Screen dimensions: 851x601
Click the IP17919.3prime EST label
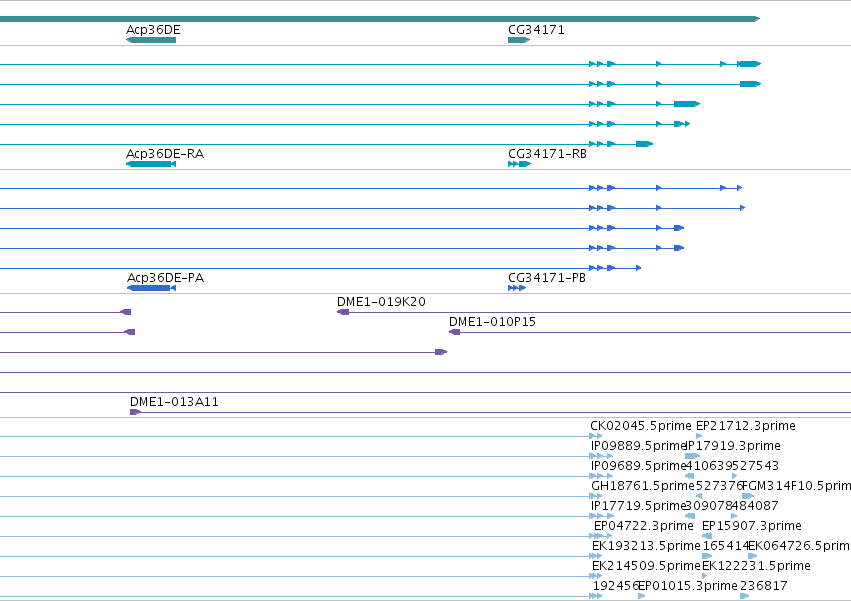[x=734, y=446]
